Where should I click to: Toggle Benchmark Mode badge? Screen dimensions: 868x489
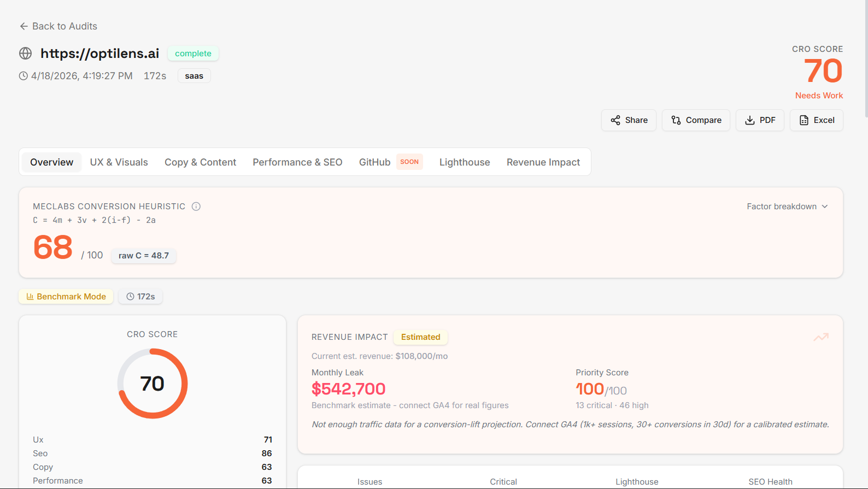pos(66,296)
